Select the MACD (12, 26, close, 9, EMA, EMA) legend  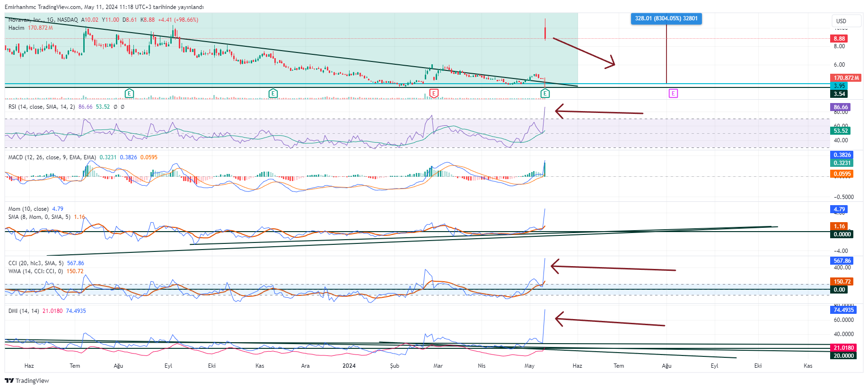click(52, 157)
